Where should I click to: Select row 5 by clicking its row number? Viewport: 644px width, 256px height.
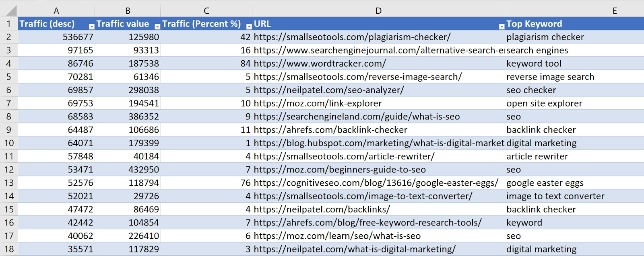click(x=10, y=76)
